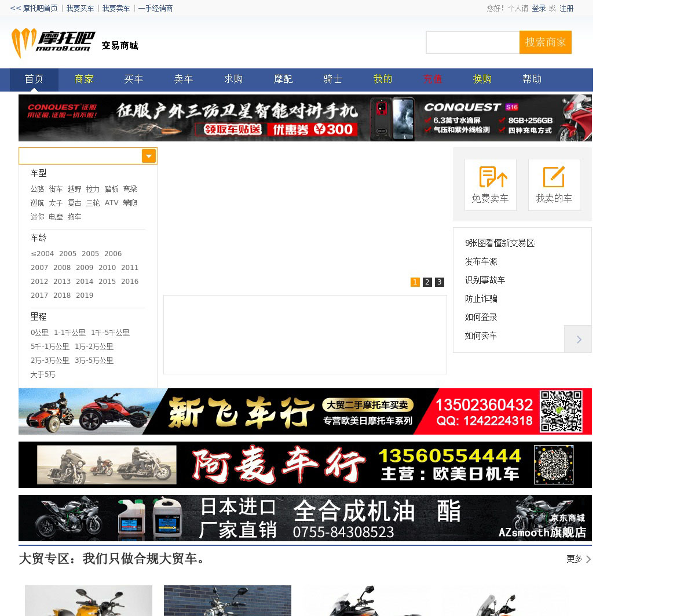
Task: Click the 我要买车 top link
Action: (x=80, y=8)
